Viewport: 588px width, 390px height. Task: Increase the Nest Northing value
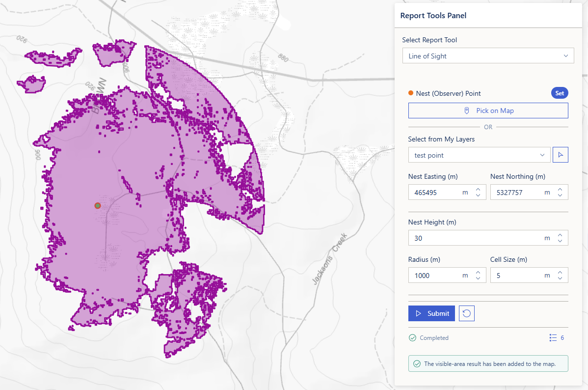[560, 190]
